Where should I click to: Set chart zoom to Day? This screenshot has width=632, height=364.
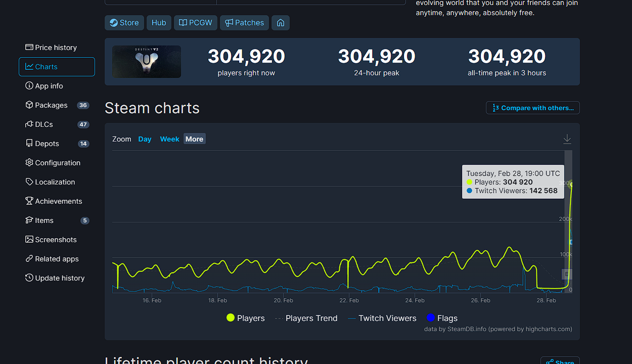(x=145, y=139)
